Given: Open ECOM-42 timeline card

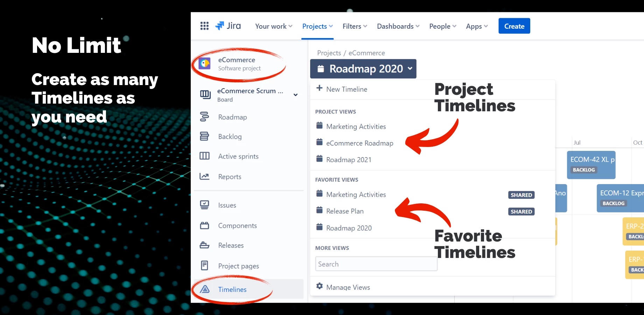Looking at the screenshot, I should [591, 165].
